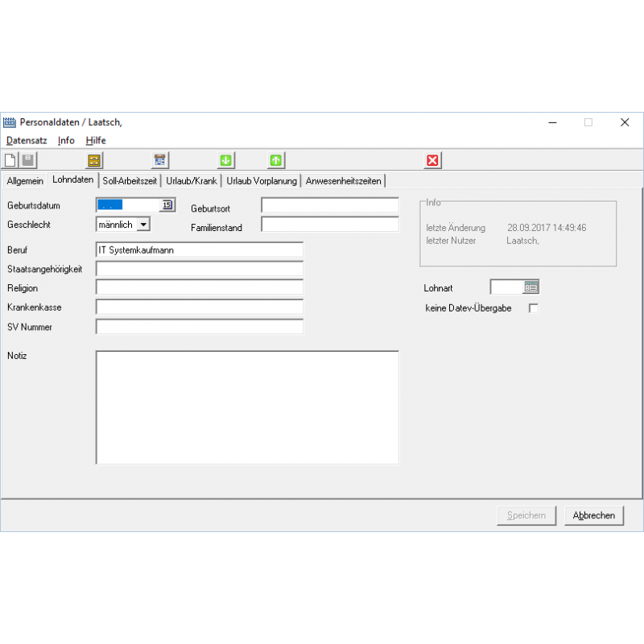Click the green up arrow icon
Image resolution: width=644 pixels, height=644 pixels.
[x=276, y=160]
